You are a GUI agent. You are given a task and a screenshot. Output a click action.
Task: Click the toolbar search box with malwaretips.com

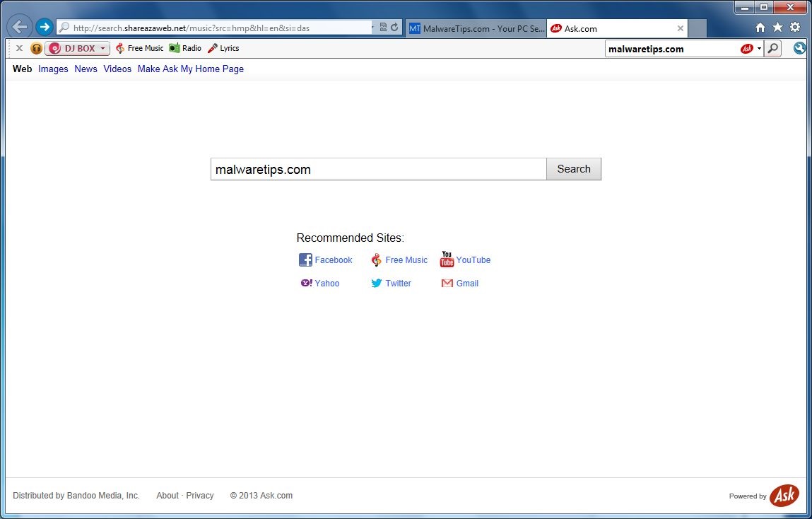(671, 49)
